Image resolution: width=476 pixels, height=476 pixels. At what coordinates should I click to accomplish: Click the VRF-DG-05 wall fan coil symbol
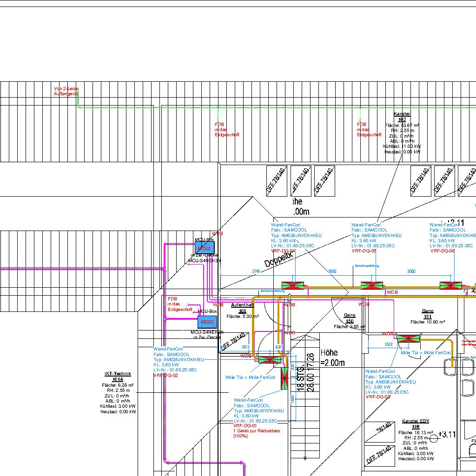click(372, 285)
